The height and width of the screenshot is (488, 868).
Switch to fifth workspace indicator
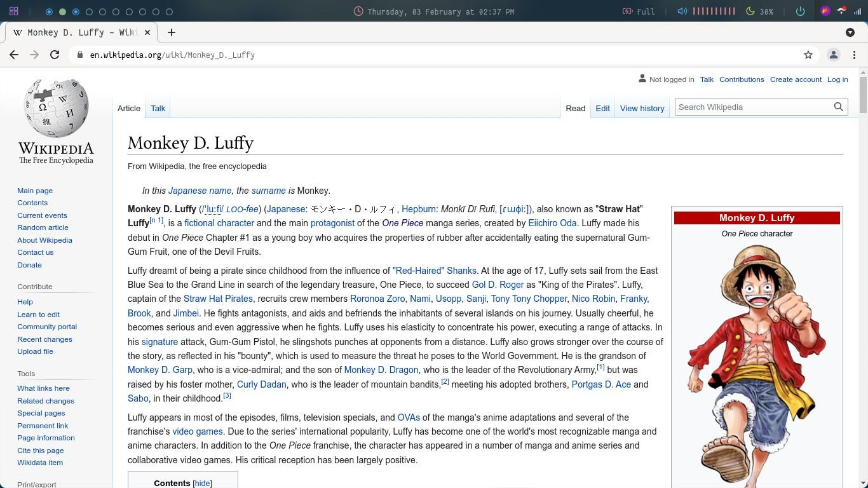pyautogui.click(x=102, y=11)
